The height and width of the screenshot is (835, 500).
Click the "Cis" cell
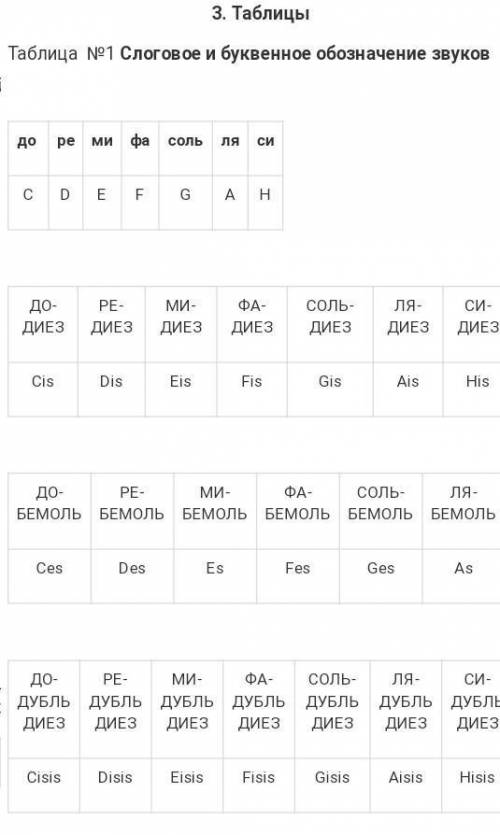click(43, 389)
